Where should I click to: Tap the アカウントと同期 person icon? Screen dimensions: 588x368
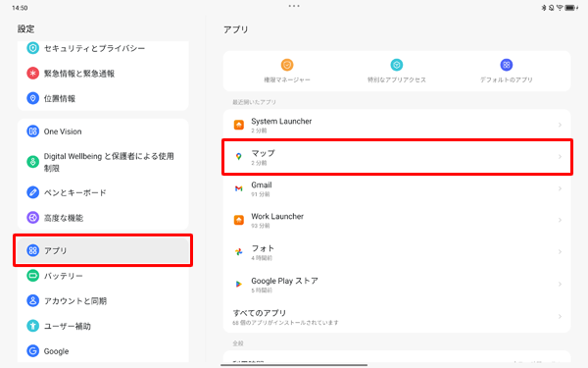(33, 301)
